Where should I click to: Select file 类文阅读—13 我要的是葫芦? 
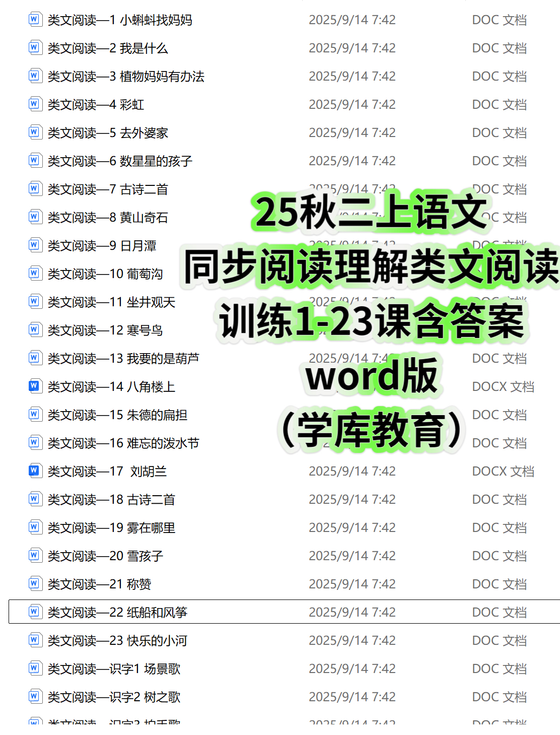tap(123, 359)
